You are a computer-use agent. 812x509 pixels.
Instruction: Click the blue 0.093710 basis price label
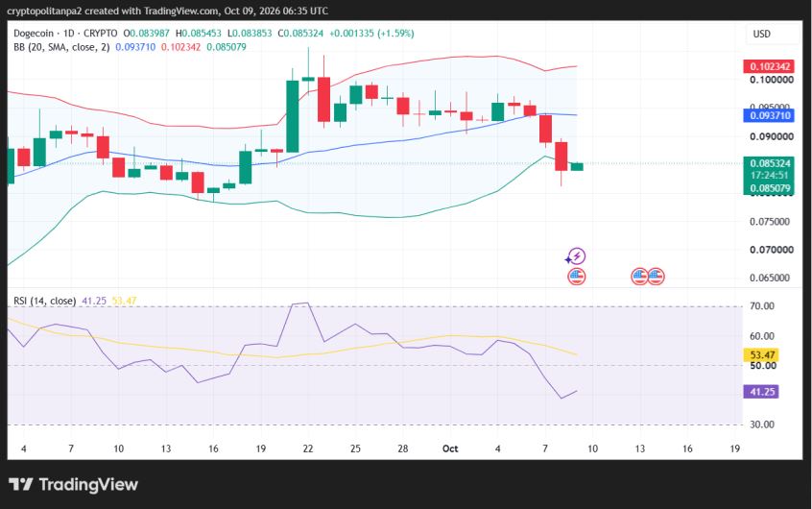(x=769, y=115)
